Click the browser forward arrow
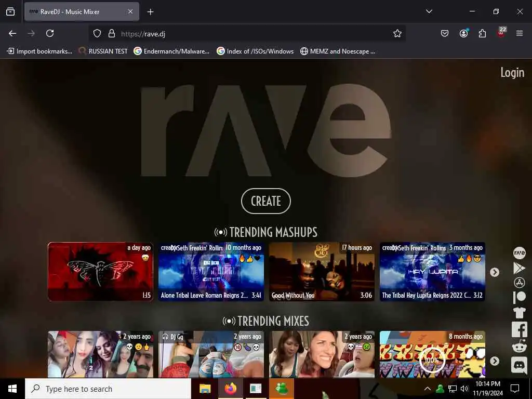532x399 pixels. [31, 33]
